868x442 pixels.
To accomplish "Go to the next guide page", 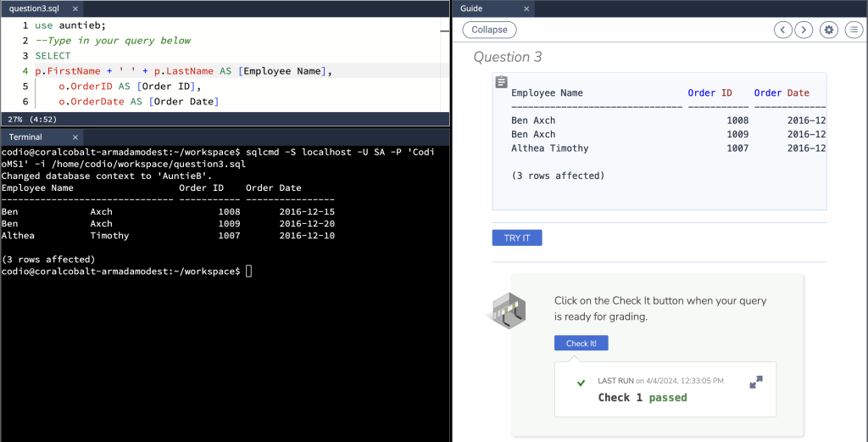I will tap(803, 30).
